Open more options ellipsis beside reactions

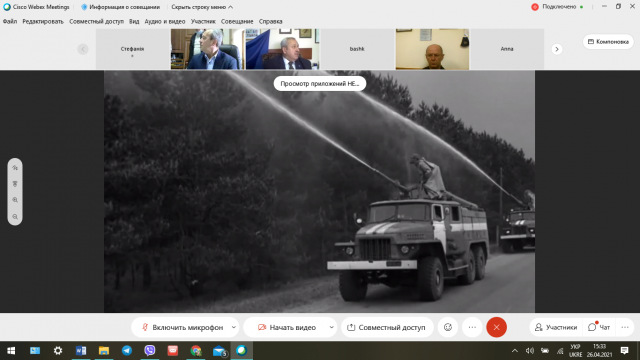(x=472, y=327)
